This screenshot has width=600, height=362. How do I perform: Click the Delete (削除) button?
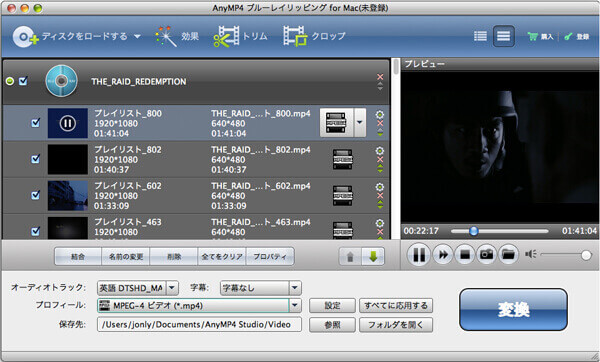coord(174,256)
